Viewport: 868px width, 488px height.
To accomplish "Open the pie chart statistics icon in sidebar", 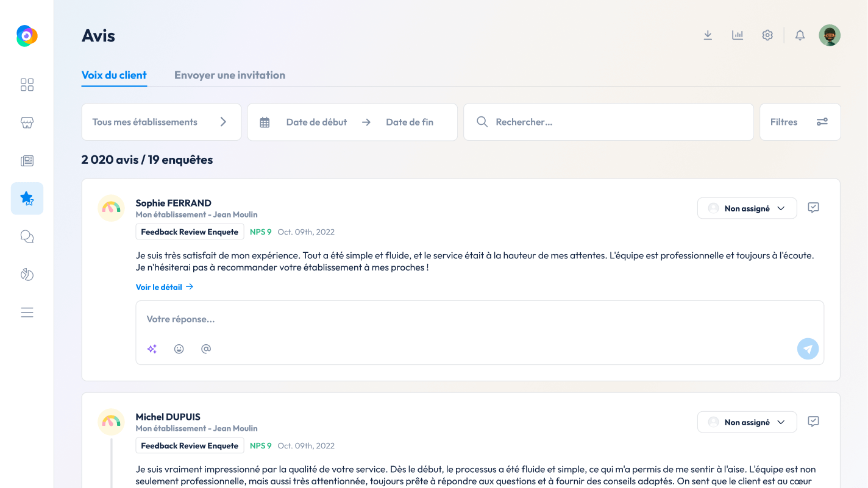I will pos(27,275).
